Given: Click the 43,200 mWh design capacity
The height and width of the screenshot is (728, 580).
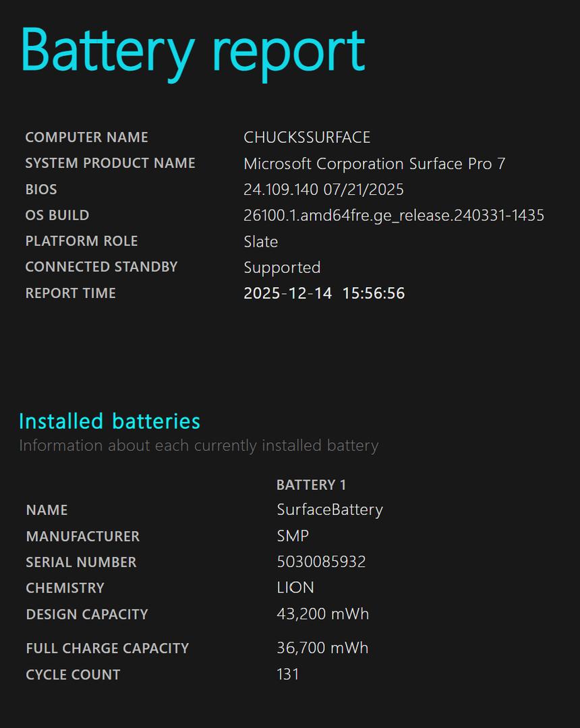Looking at the screenshot, I should click(322, 614).
